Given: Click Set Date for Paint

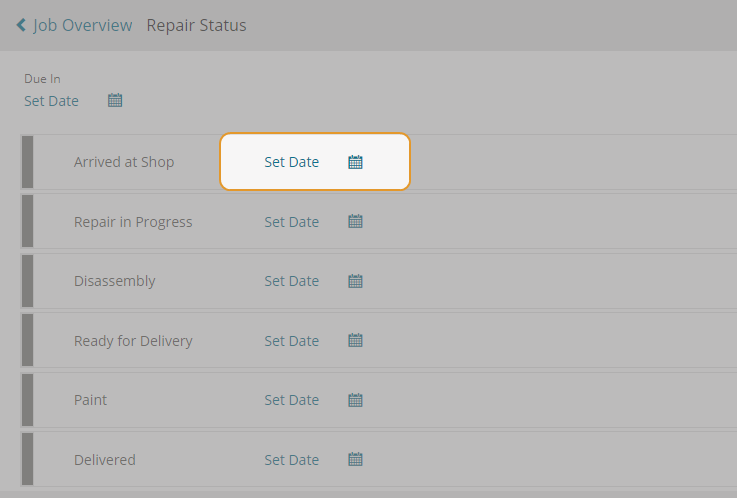Looking at the screenshot, I should pyautogui.click(x=291, y=400).
